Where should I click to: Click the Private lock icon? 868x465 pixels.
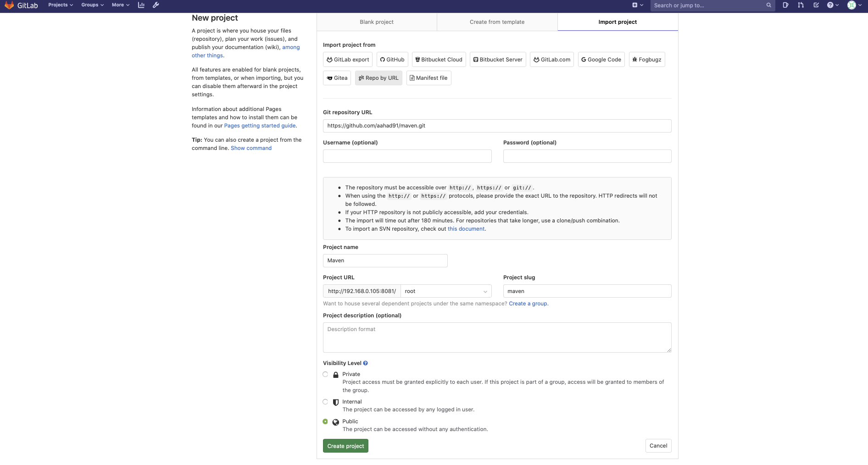(x=336, y=375)
